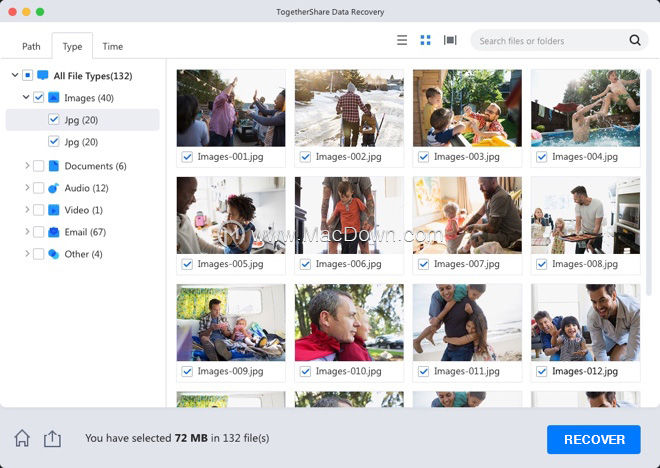Click the 'Images-003.jpg' file name

pyautogui.click(x=467, y=157)
